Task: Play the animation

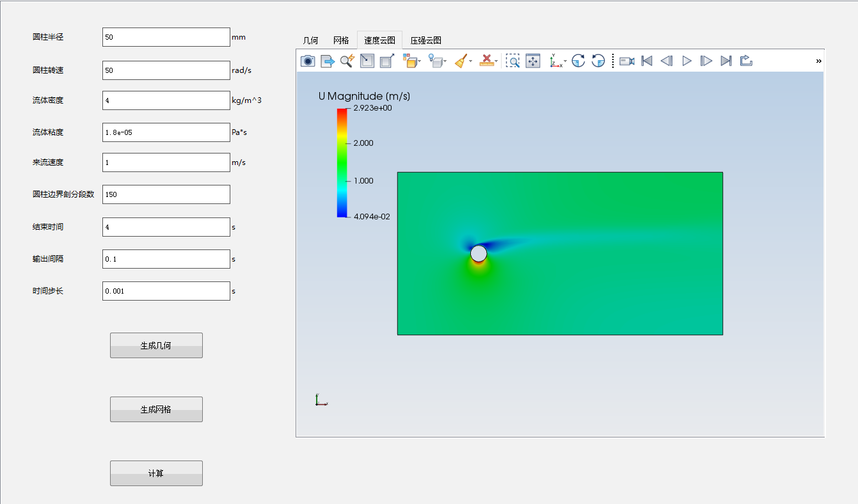Action: [687, 61]
